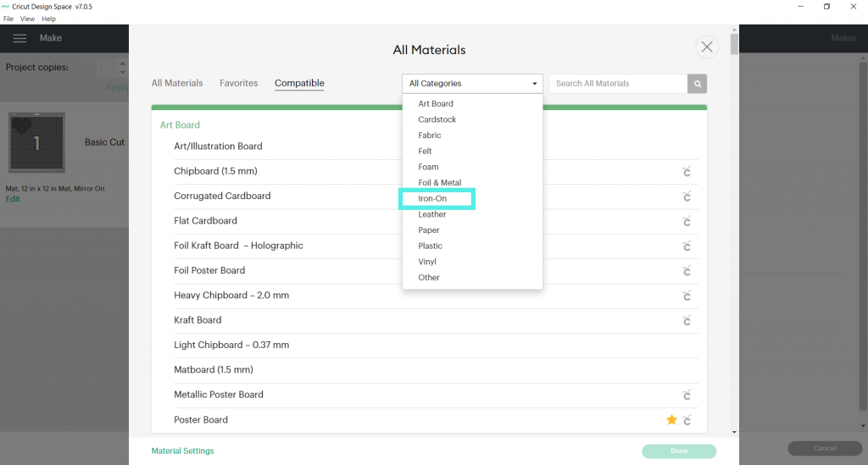Select Iron-On from the category list
The width and height of the screenshot is (868, 465).
(x=432, y=199)
